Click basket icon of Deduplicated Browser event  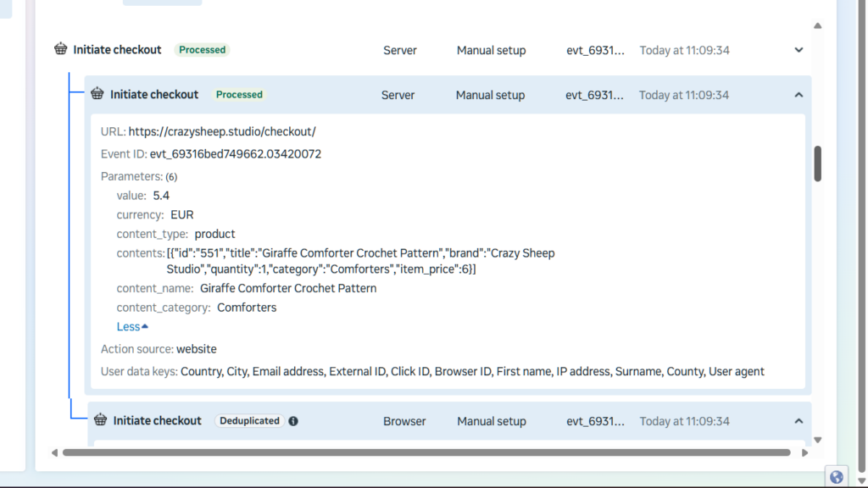(x=101, y=420)
